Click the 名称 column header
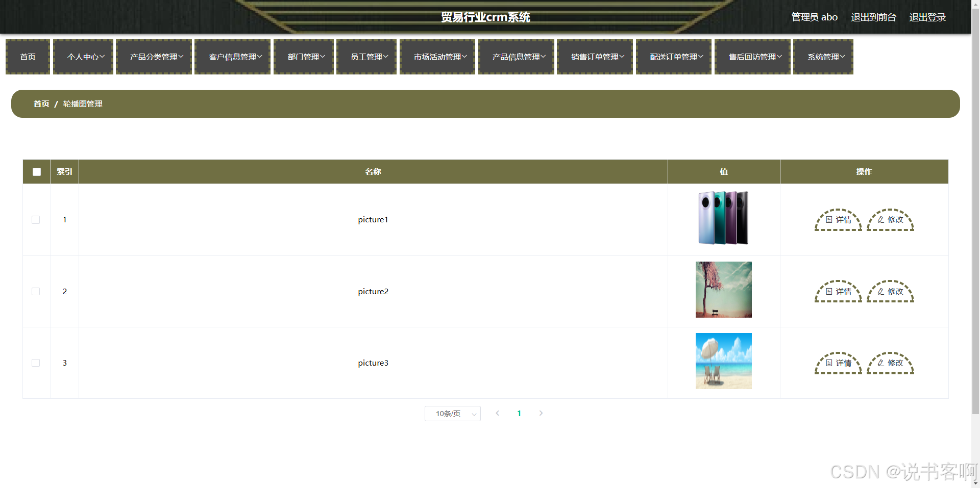Screen dimensions: 980x488 (x=373, y=172)
